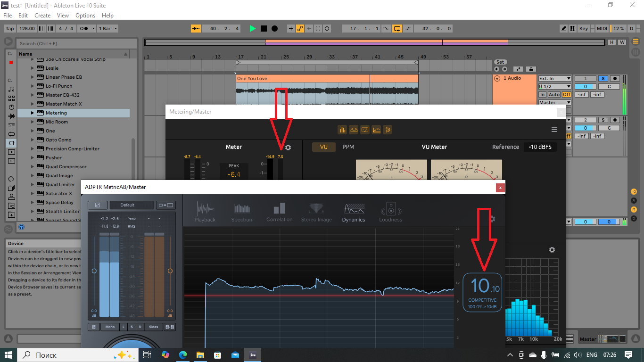Toggle the Automation Arm button
Viewport: 644px width, 362px height.
(x=300, y=29)
